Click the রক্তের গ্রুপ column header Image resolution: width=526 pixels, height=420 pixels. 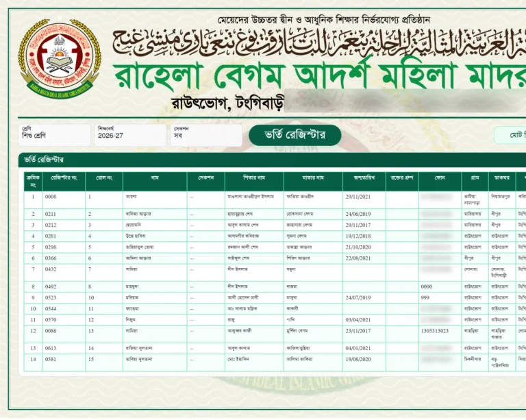402,181
